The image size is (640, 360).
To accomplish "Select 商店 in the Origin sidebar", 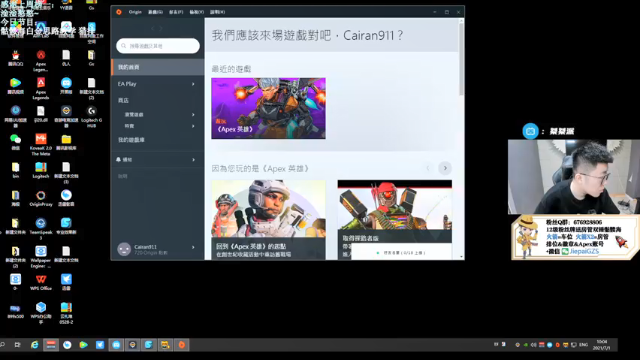I will tap(123, 100).
